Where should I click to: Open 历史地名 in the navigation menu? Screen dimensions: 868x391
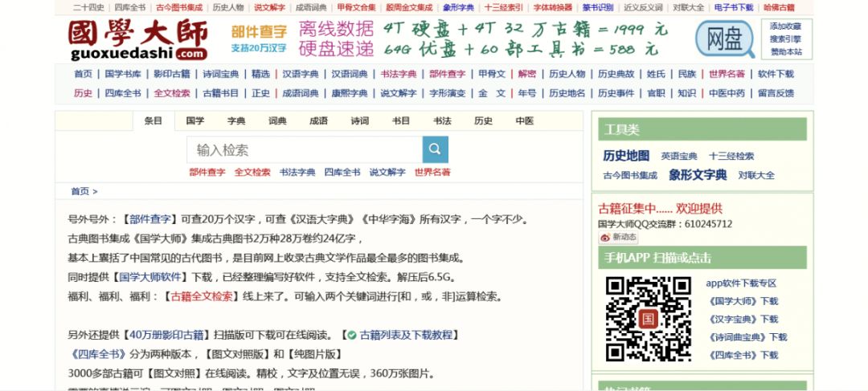click(x=567, y=93)
